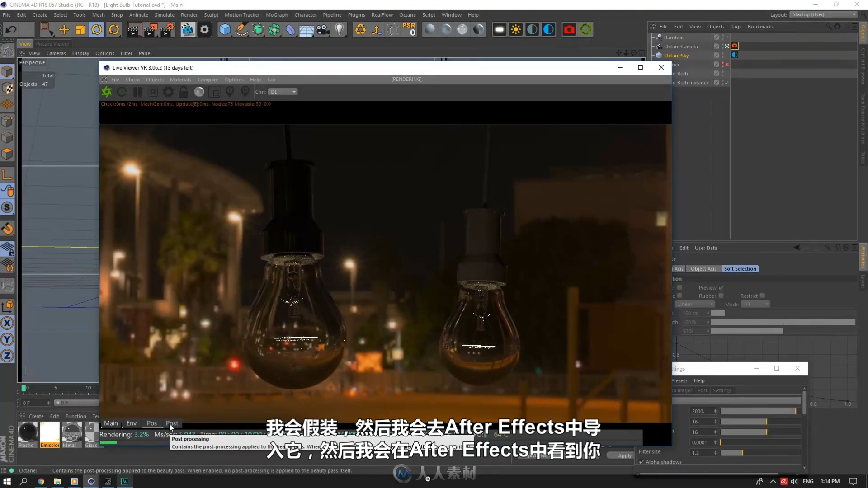Click the white Octane area light icon

coord(499,30)
